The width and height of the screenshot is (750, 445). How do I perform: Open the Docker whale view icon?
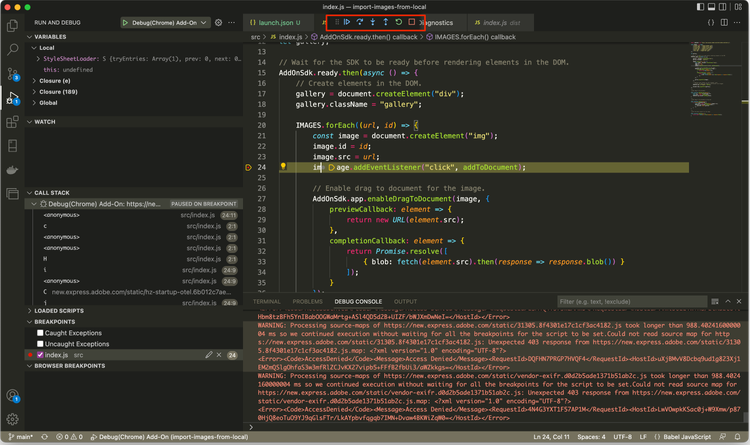[12, 170]
